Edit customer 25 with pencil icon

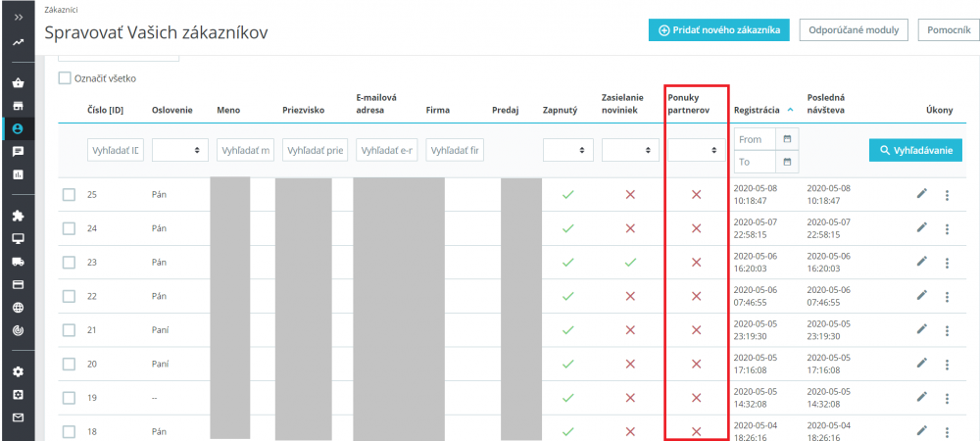922,194
